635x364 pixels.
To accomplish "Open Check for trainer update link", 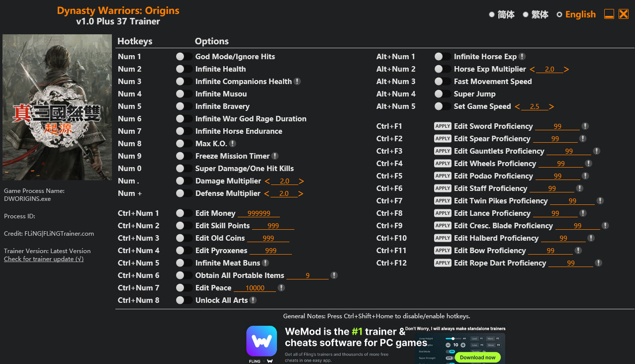I will (x=44, y=259).
